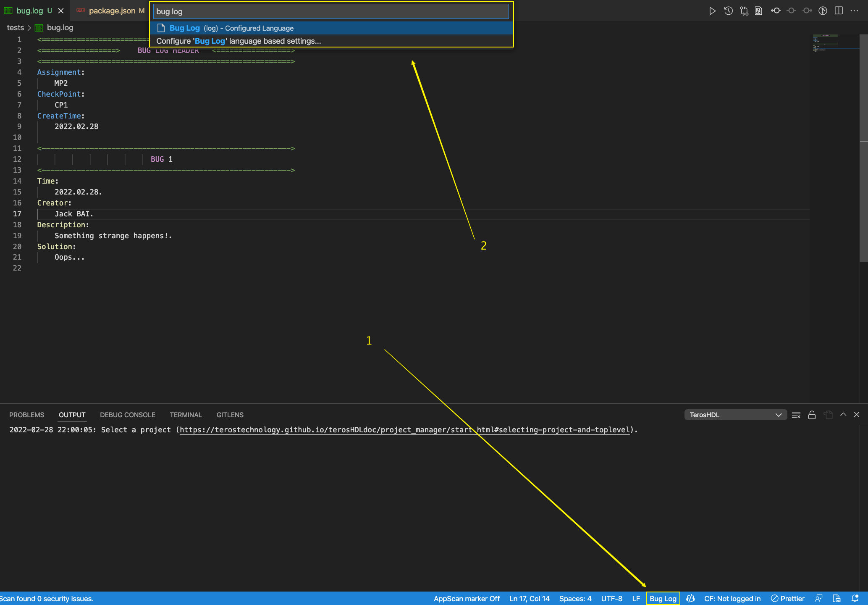Open the hex editor binary icon
Image resolution: width=868 pixels, height=605 pixels.
coord(758,11)
